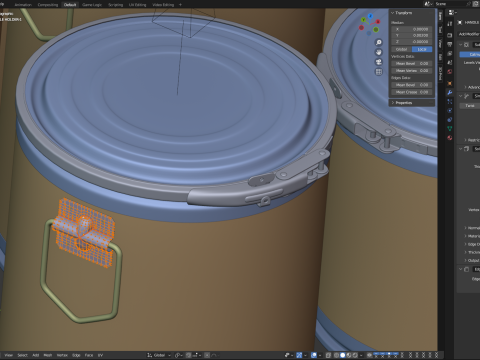The image size is (480, 360).
Task: Open the Object Constraints tab
Action: [x=450, y=119]
